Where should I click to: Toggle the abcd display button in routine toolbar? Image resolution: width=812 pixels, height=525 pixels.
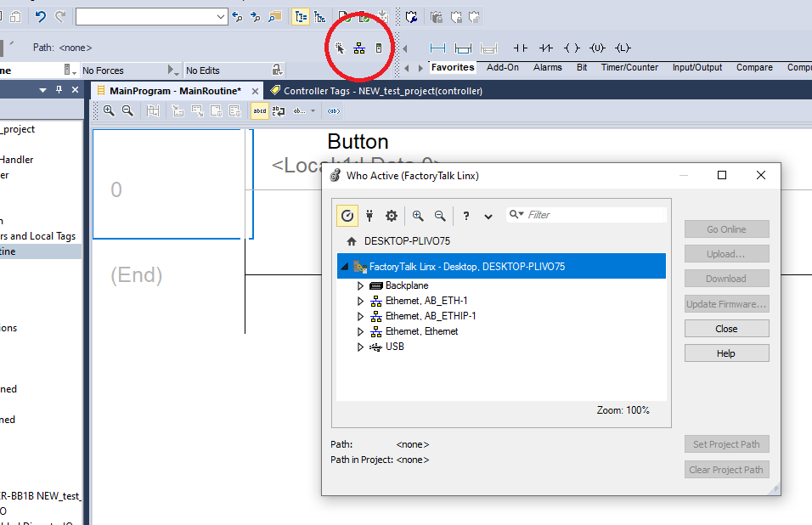click(259, 110)
